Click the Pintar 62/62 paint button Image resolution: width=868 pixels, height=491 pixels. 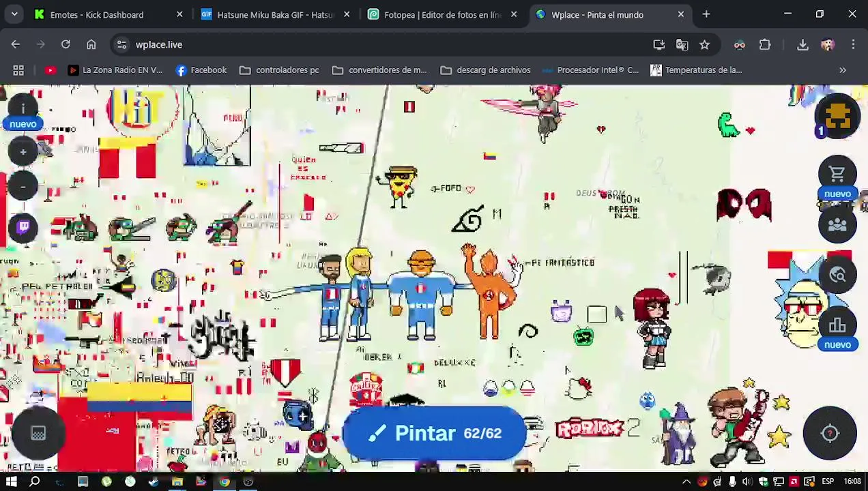434,433
